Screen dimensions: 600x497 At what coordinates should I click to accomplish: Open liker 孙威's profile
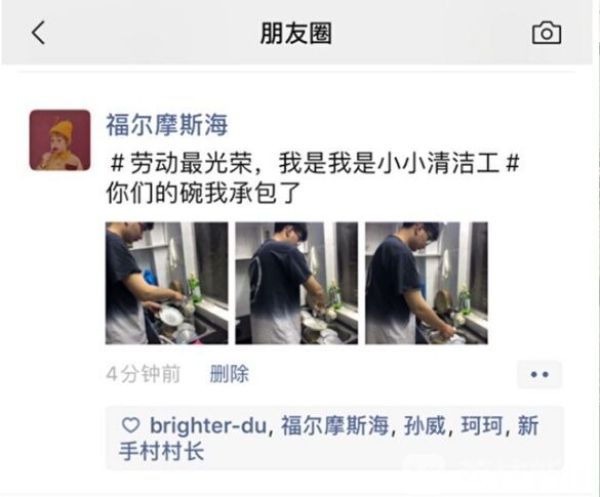tap(425, 425)
